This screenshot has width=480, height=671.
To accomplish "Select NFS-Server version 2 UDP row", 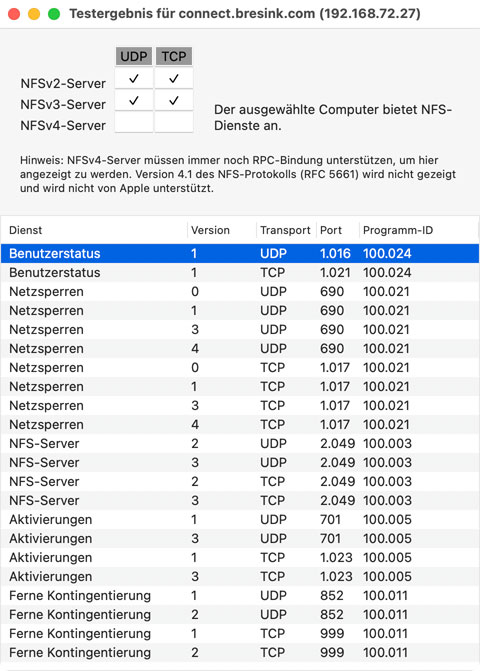I will click(x=240, y=443).
